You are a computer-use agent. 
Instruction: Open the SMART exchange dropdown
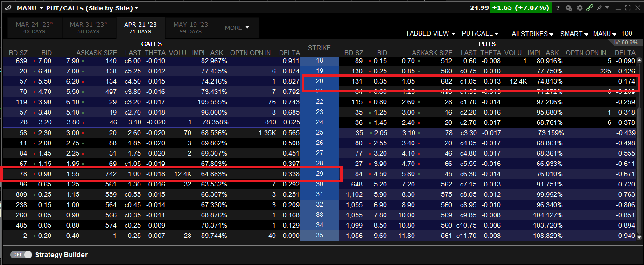coord(574,34)
